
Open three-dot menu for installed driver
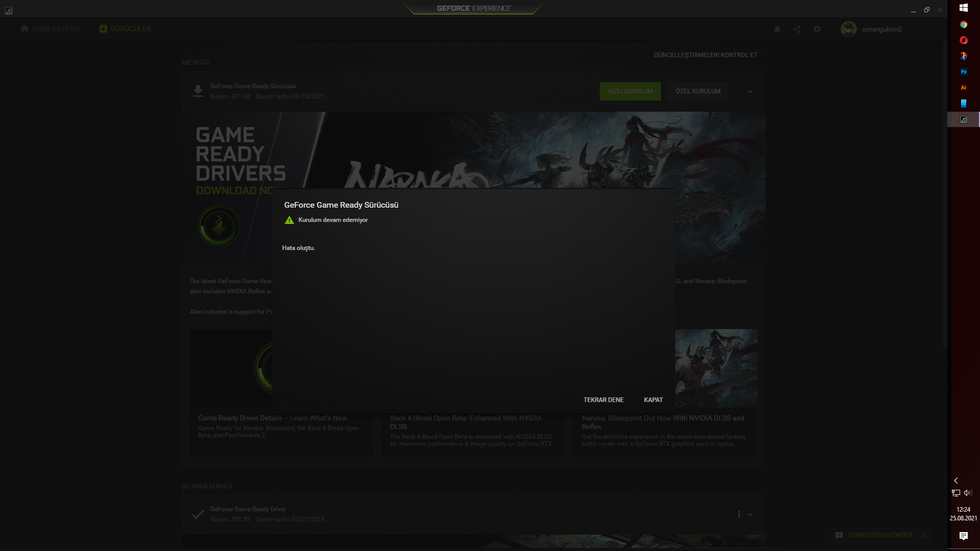739,514
